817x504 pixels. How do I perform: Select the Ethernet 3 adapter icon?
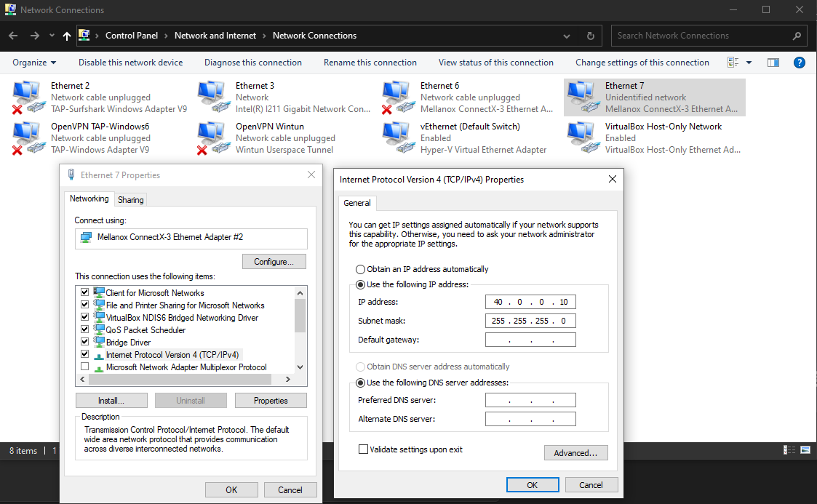213,97
